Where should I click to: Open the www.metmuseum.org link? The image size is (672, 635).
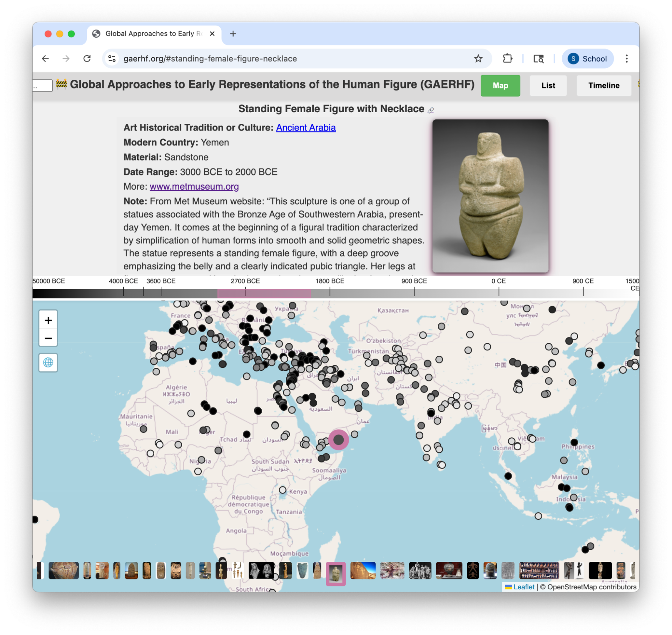194,187
